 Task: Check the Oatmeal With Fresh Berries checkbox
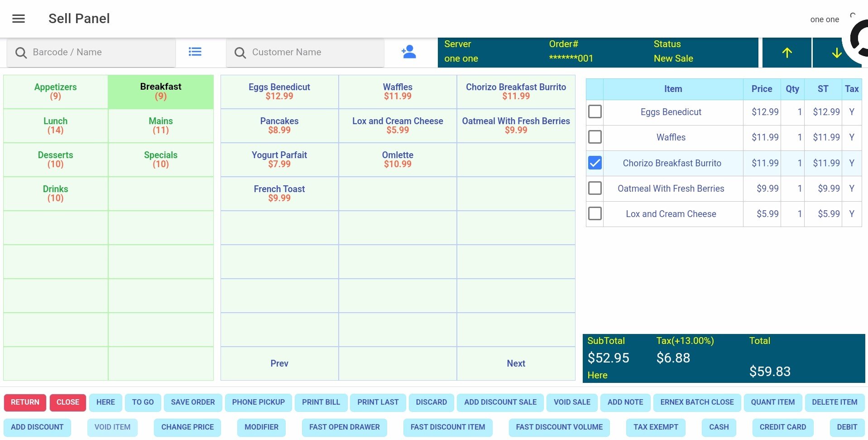[595, 188]
